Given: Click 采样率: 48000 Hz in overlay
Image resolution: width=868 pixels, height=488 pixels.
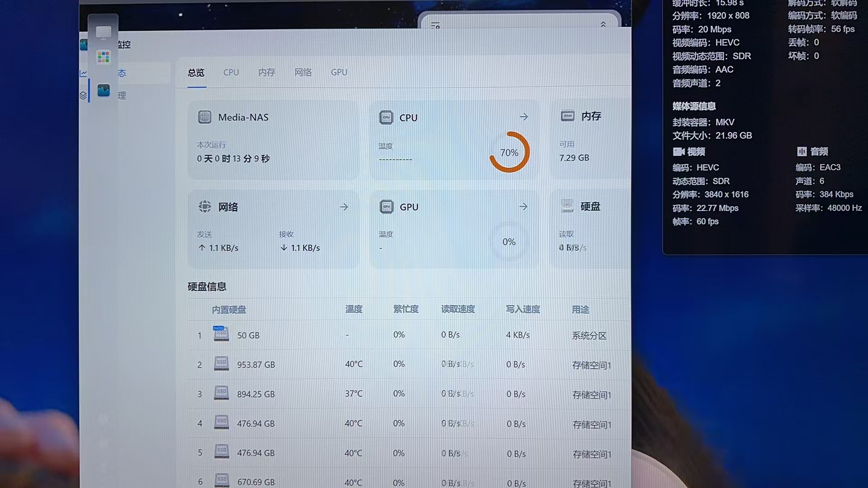Looking at the screenshot, I should click(x=829, y=208).
